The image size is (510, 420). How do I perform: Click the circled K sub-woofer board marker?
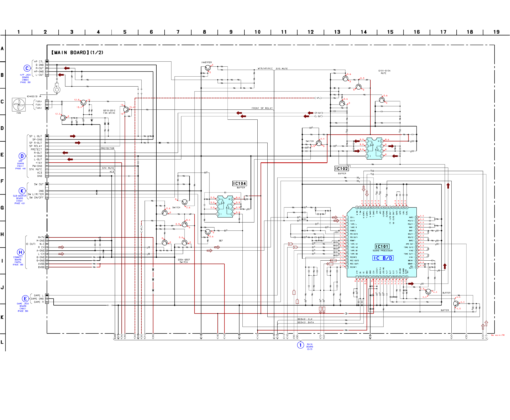pos(22,191)
